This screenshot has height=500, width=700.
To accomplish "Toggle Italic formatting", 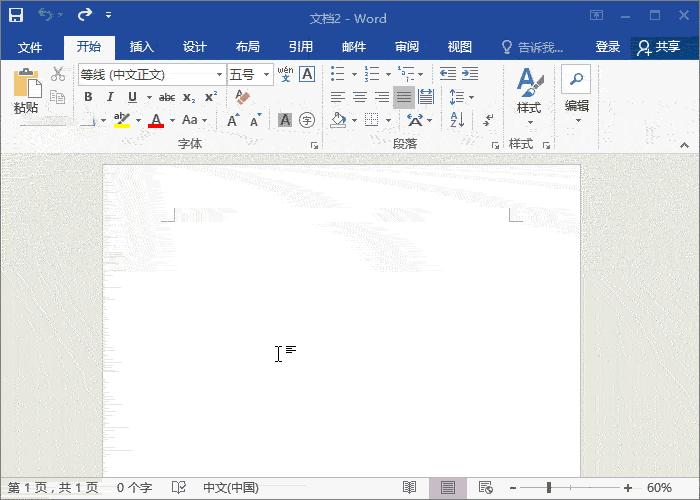I will tap(110, 97).
